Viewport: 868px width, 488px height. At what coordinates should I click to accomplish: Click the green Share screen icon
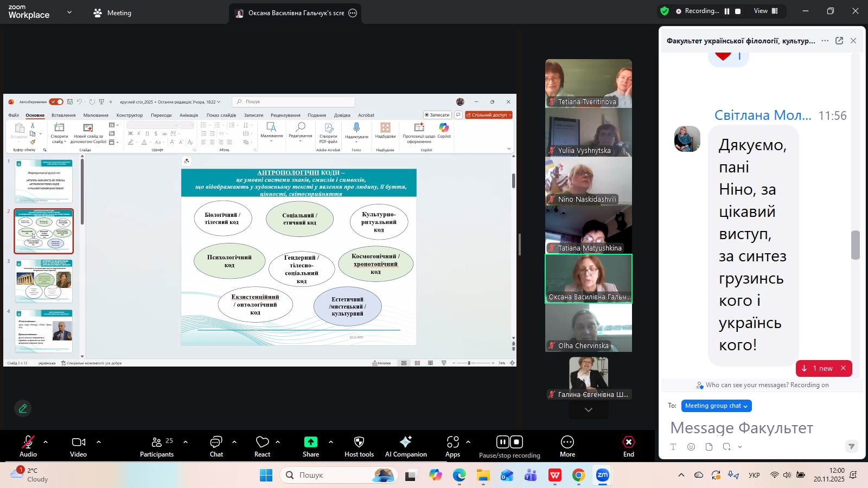pyautogui.click(x=310, y=442)
